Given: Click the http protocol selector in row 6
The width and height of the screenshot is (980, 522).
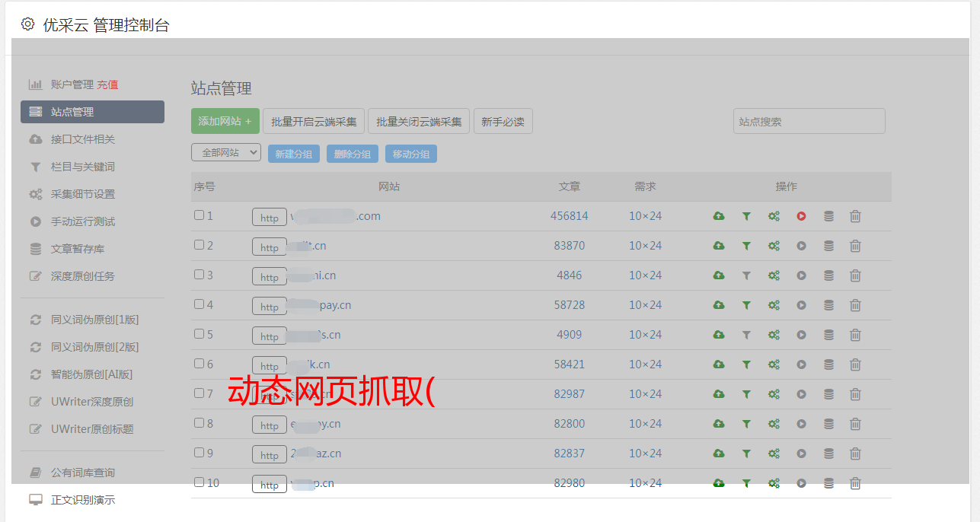Looking at the screenshot, I should tap(270, 366).
